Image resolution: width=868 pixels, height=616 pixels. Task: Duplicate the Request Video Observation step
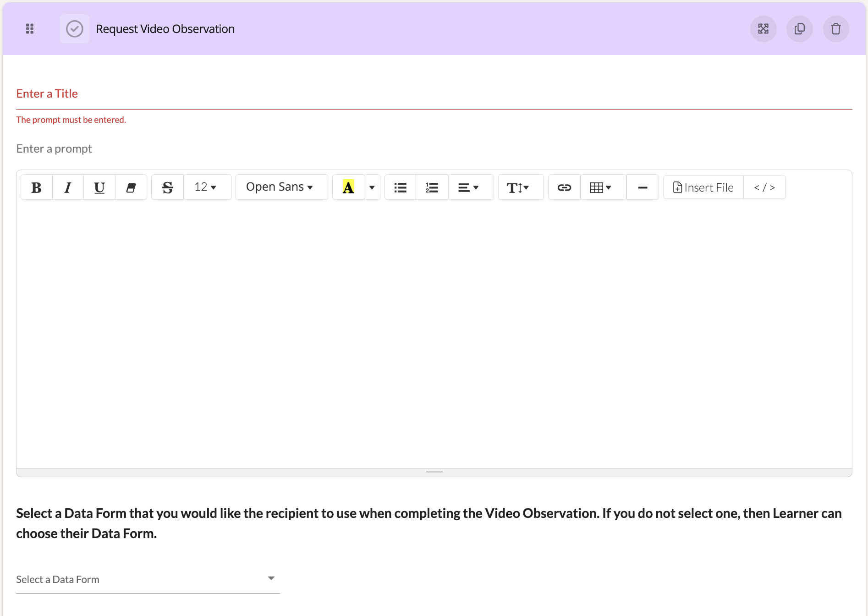click(799, 29)
